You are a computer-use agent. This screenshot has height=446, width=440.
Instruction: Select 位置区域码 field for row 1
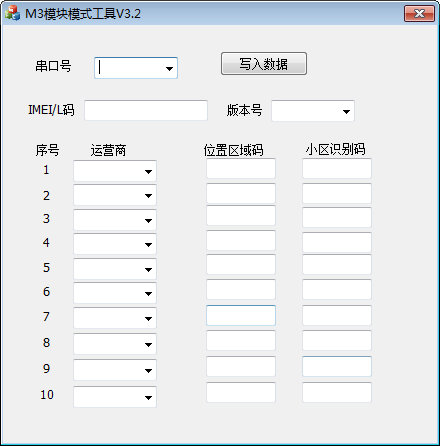[x=241, y=168]
